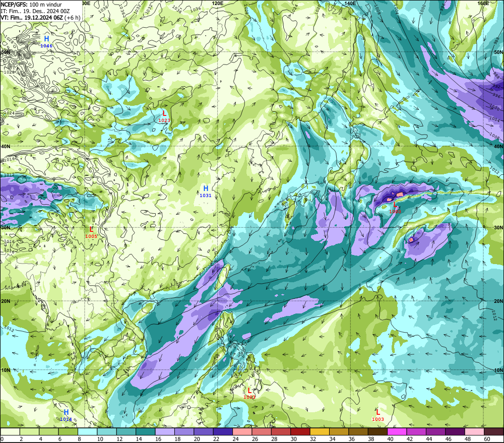The height and width of the screenshot is (443, 504).
Task: Click the 'IT: Fim.. 19. Des.. 2024 00Z' line
Action: [35, 11]
